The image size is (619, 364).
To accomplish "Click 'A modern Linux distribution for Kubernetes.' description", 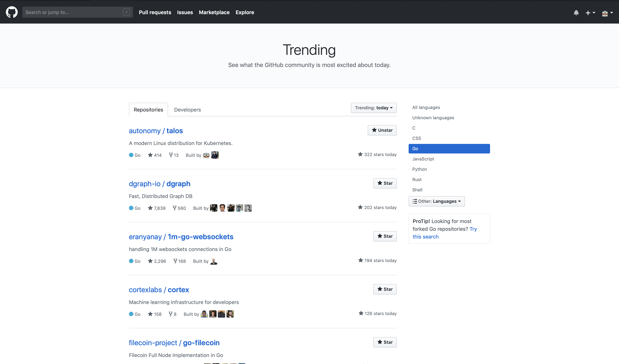I will pos(181,143).
